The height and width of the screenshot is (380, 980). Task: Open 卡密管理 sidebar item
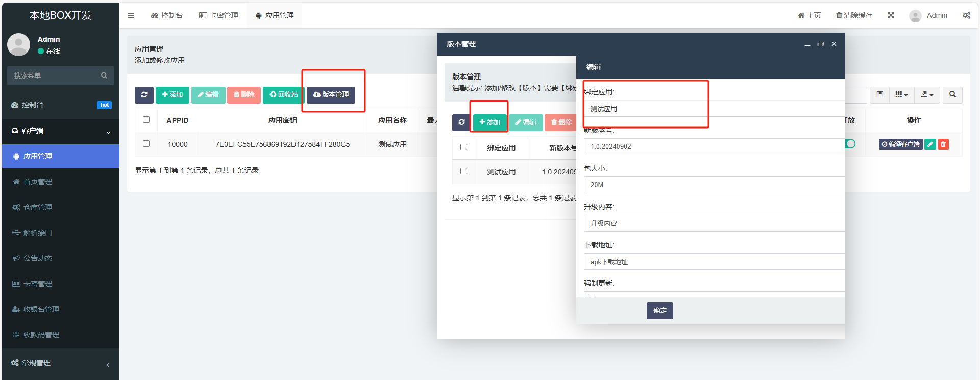[x=61, y=284]
